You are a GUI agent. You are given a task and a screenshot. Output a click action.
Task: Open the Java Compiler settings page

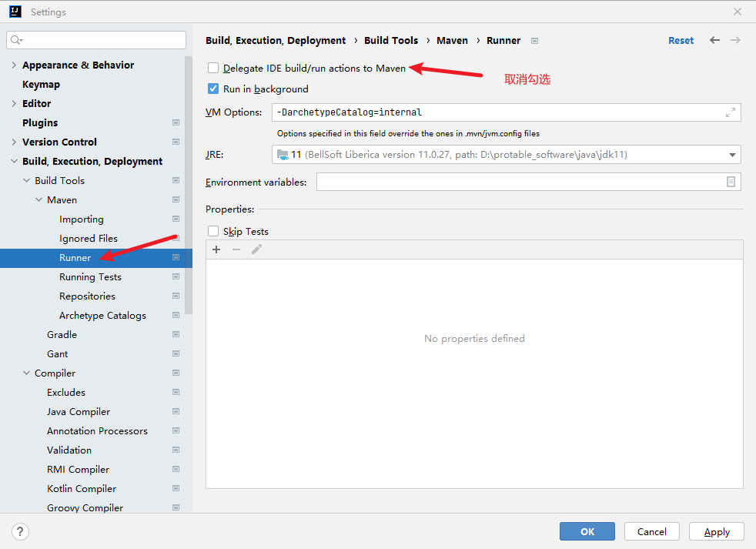tap(78, 412)
